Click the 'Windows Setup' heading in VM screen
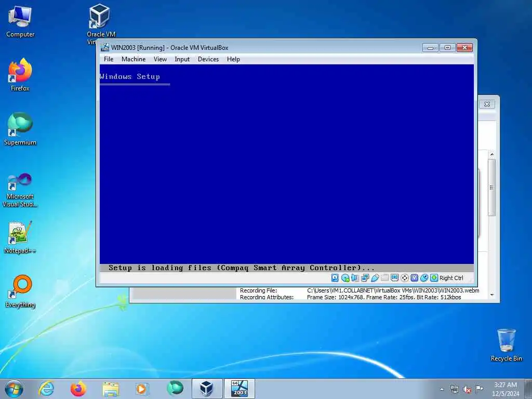 (x=129, y=76)
